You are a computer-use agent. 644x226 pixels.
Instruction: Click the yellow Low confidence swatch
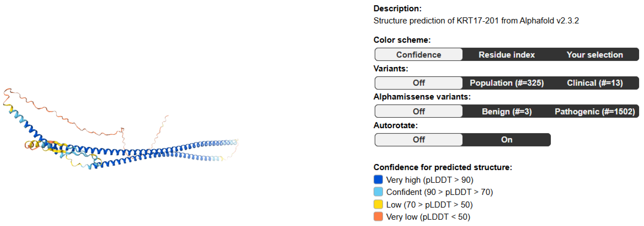[x=378, y=204]
